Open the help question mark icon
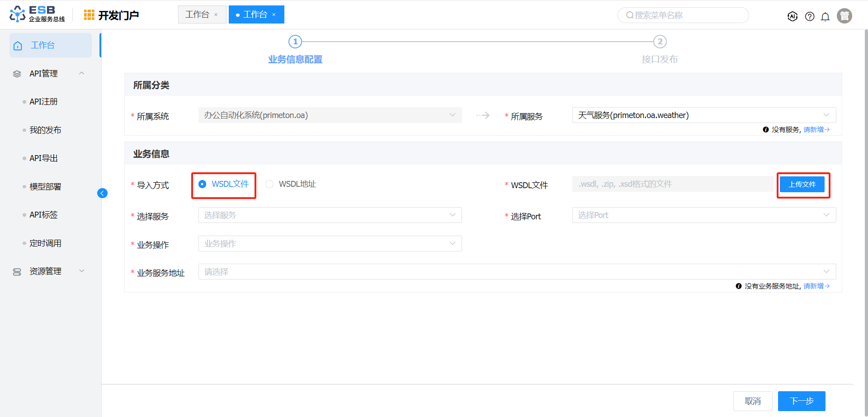 click(x=810, y=17)
